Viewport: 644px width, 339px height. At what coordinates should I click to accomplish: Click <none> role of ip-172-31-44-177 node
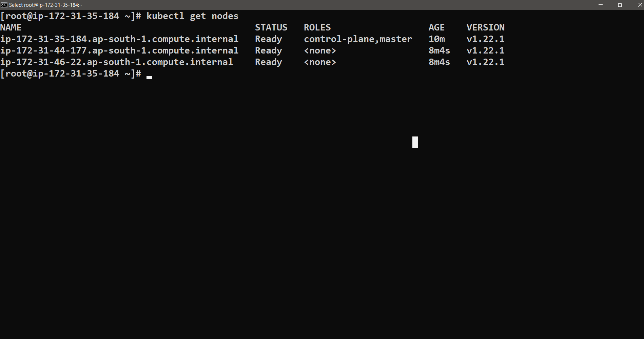tap(320, 51)
